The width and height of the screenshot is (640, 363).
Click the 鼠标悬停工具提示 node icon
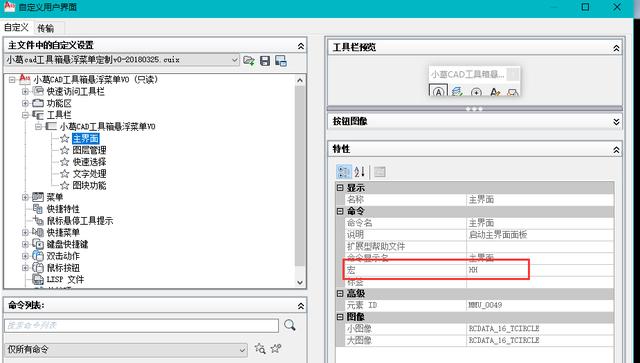coord(38,221)
